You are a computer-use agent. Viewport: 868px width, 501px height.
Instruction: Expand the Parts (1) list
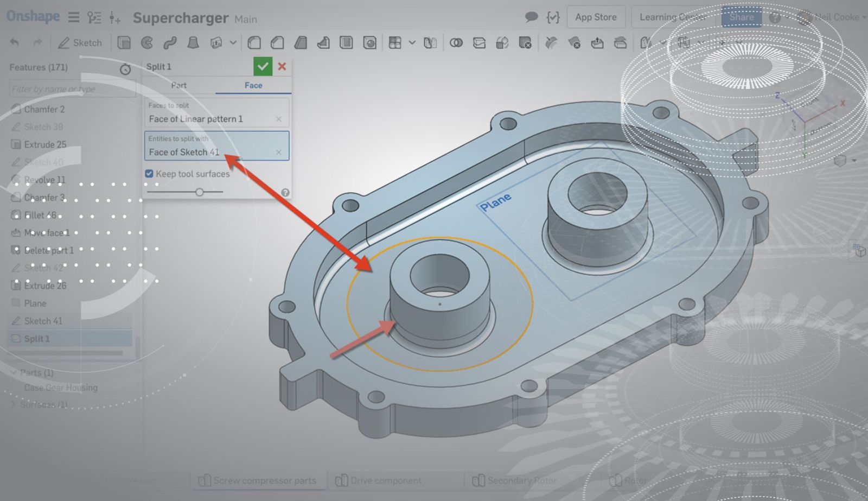click(14, 373)
